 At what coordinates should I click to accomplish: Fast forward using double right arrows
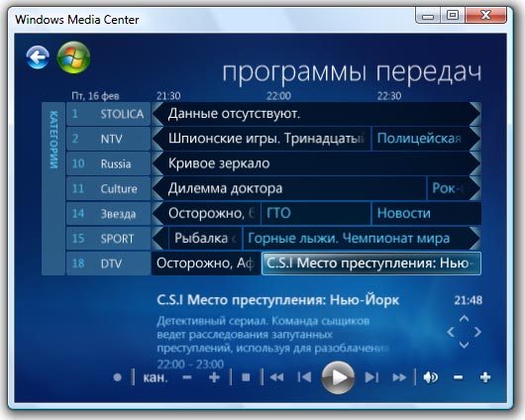tap(399, 377)
